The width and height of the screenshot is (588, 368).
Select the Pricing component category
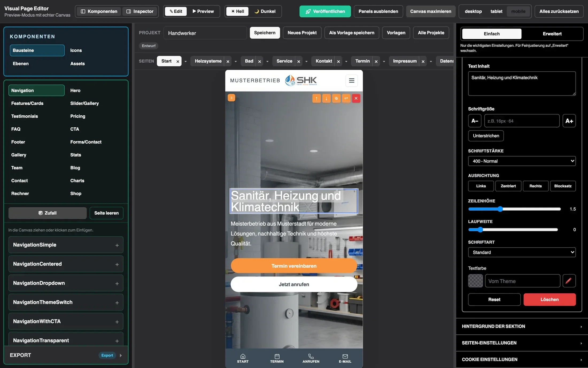point(78,116)
